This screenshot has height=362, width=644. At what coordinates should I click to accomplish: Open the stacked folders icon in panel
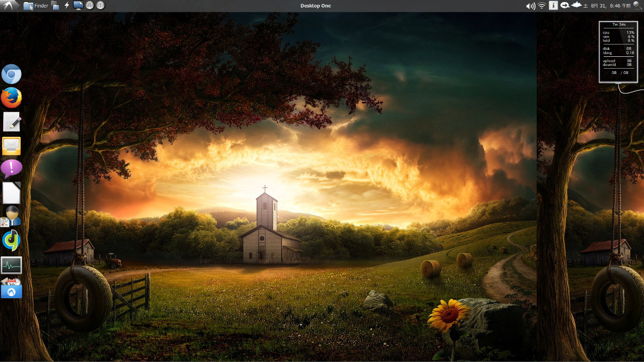(55, 5)
